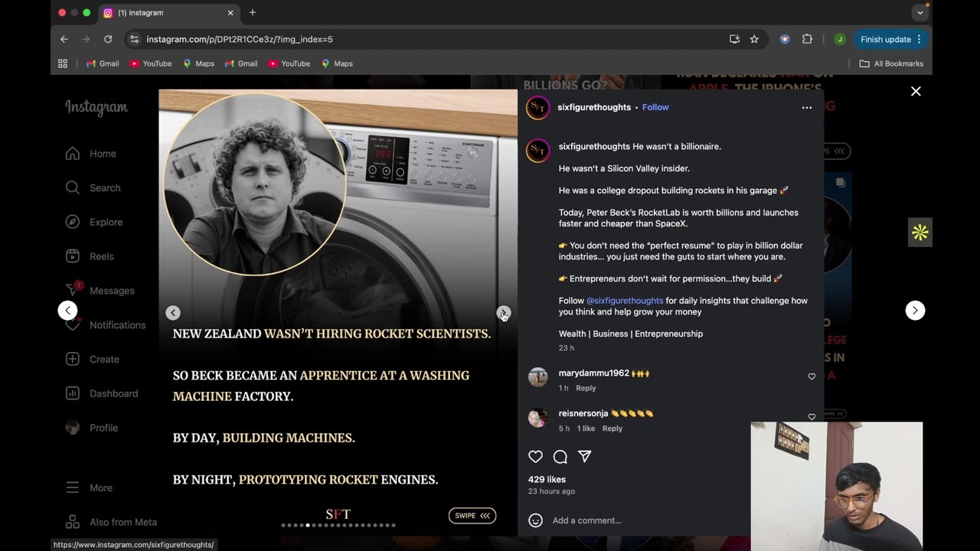Image resolution: width=980 pixels, height=551 pixels.
Task: Open the tab search dropdown
Action: coord(920,13)
